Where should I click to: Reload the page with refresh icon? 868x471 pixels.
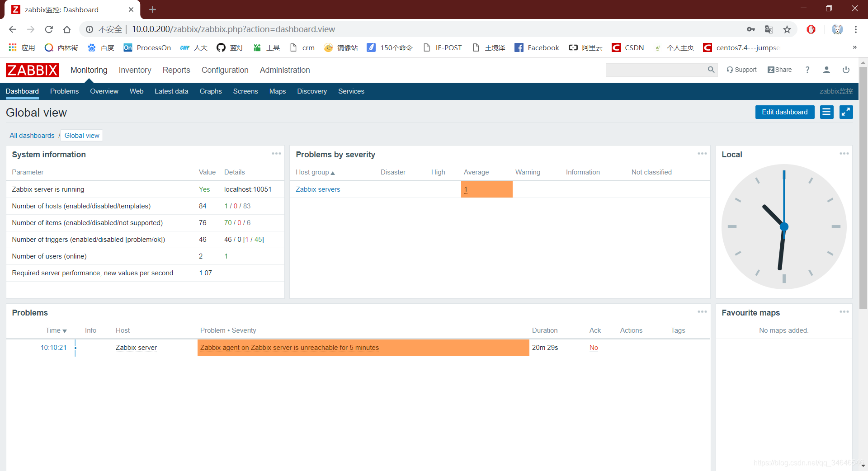49,29
